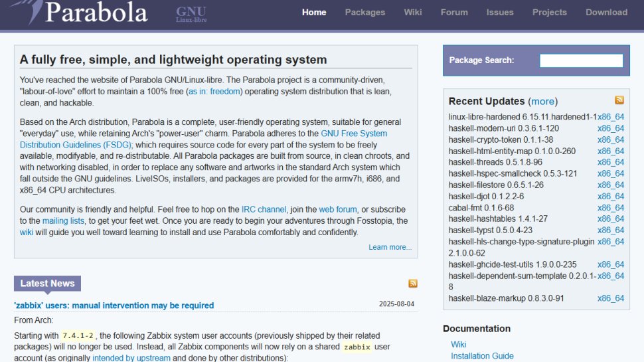Follow the 'intended by upstream' link
Image resolution: width=644 pixels, height=362 pixels.
(131, 357)
